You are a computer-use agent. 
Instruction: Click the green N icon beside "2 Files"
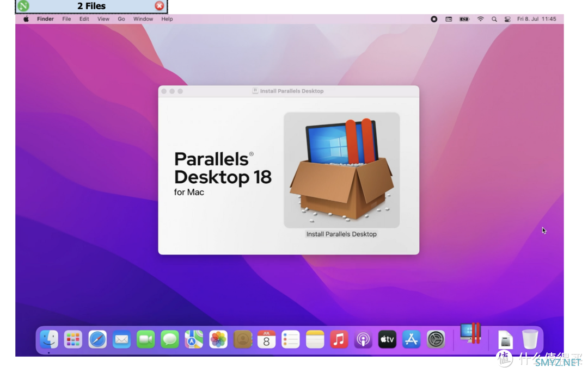[x=23, y=6]
